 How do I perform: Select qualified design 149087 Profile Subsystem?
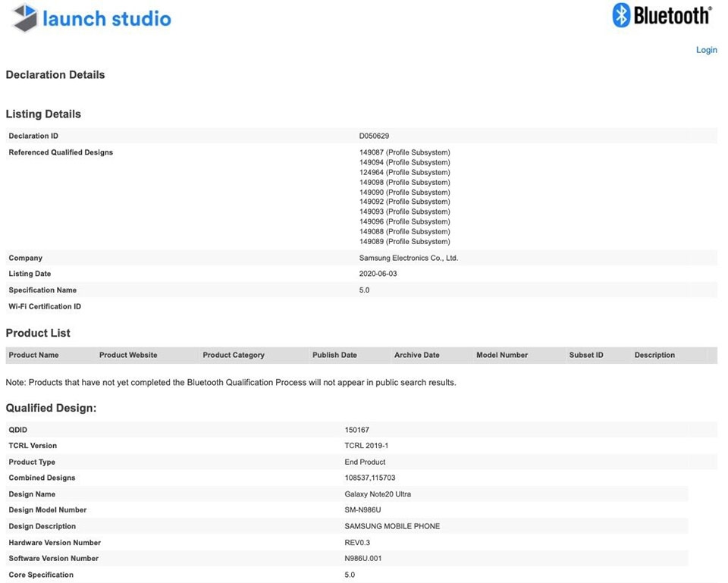(x=404, y=152)
